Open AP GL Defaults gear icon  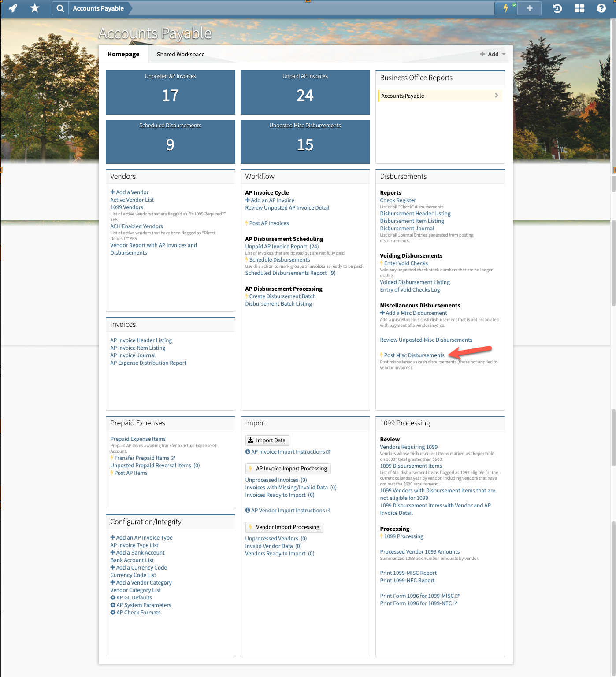pos(113,597)
